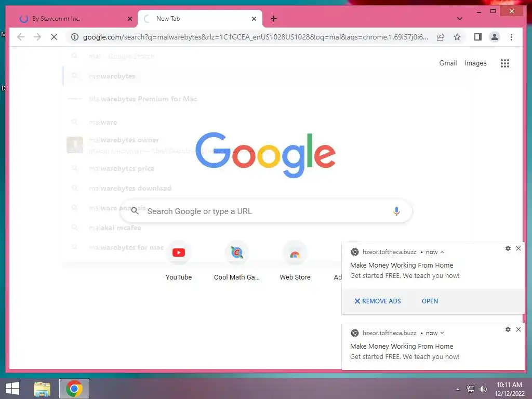The width and height of the screenshot is (532, 399).
Task: Select Malwarebytes Premium for Mac suggestion
Action: (x=267, y=99)
